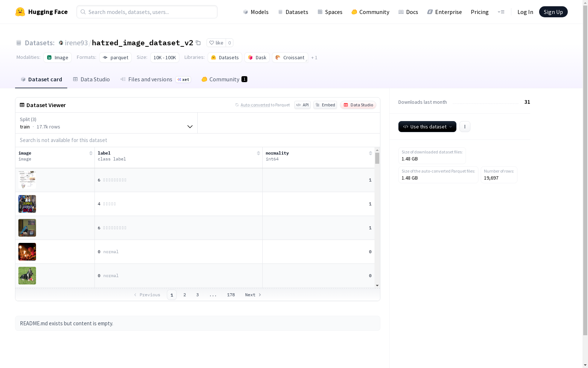
Task: Open the Models page
Action: (256, 12)
